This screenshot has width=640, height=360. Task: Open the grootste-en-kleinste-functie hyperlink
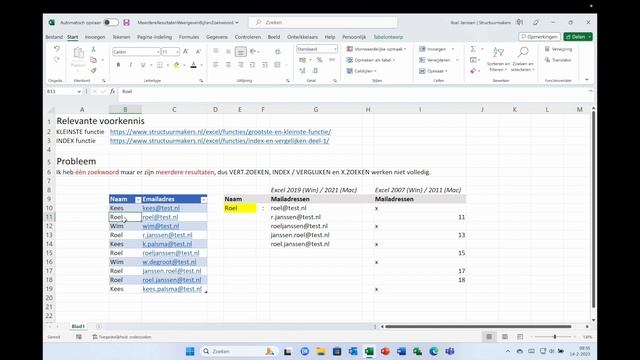pyautogui.click(x=220, y=132)
